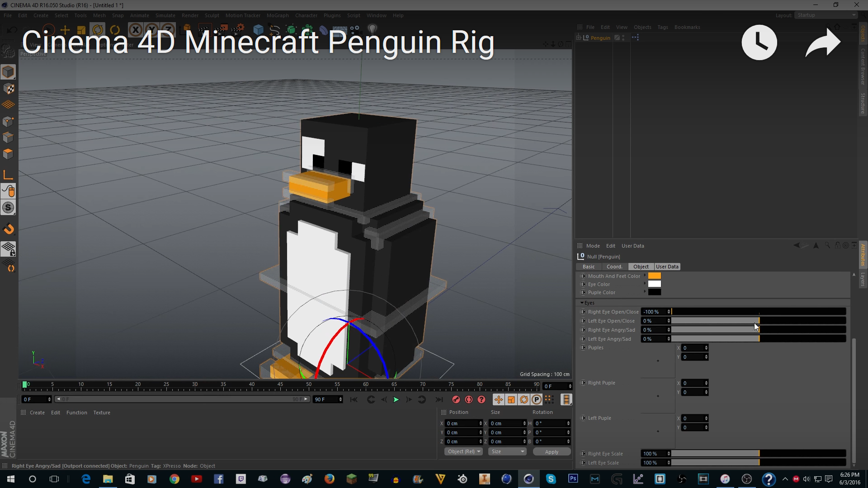This screenshot has height=488, width=868.
Task: Open the timeline filmstrip options icon
Action: point(566,399)
